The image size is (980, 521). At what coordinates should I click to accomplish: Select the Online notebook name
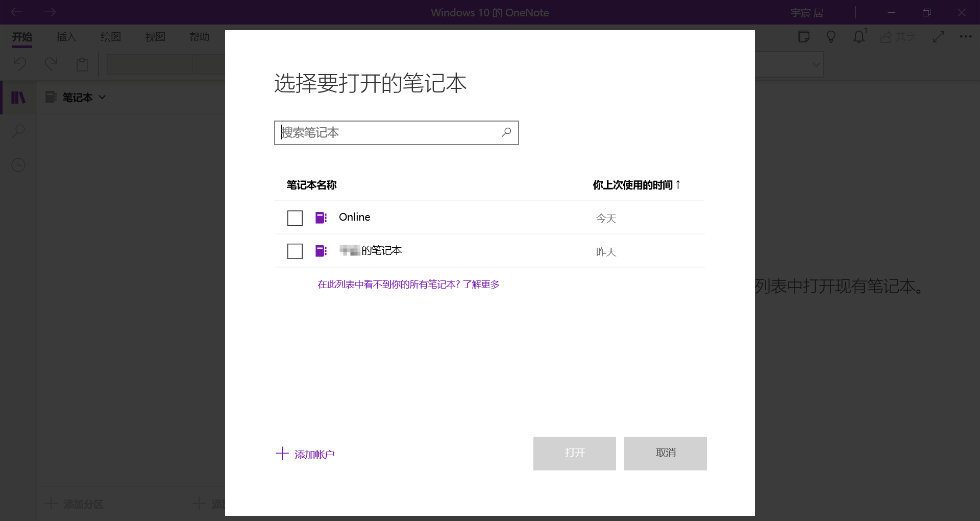click(355, 217)
